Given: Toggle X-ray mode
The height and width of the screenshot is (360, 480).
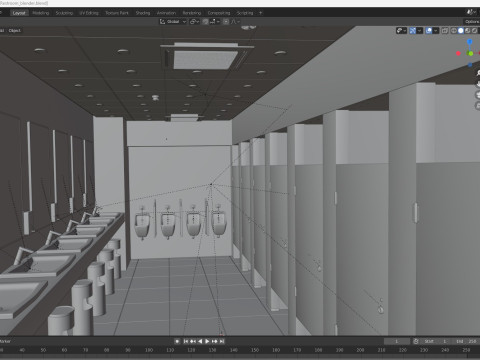Looking at the screenshot, I should coord(445,31).
